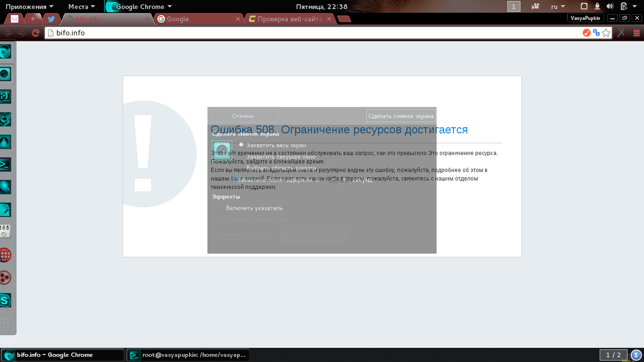Viewport: 644px width, 362px height.
Task: Launch the terminal from the dock
Action: click(x=5, y=164)
